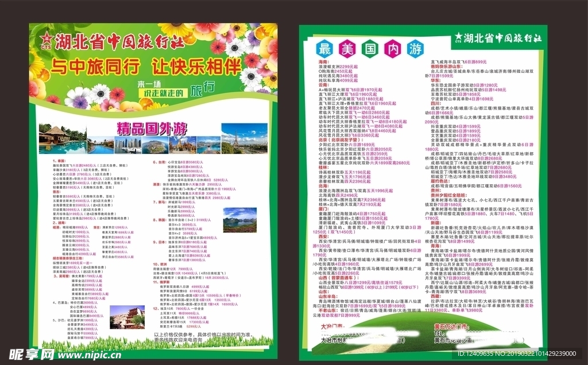Screen dimensions: 588x365
Task: Click the magenta 美 hexagon
Action: pos(347,49)
